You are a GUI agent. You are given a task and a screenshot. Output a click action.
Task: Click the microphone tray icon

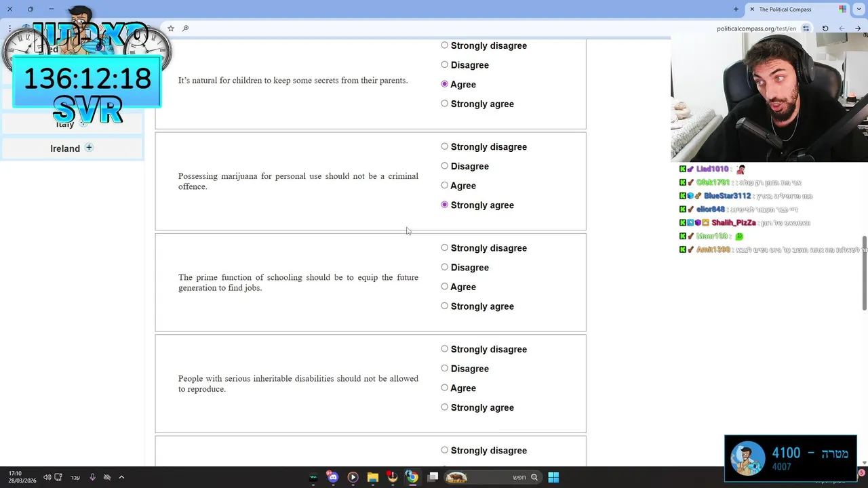coord(93,477)
